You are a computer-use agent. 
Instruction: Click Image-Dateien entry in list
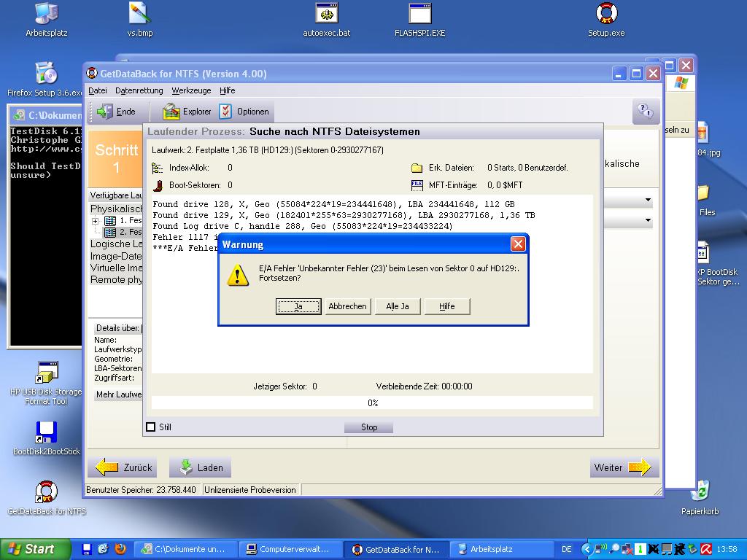coord(116,256)
